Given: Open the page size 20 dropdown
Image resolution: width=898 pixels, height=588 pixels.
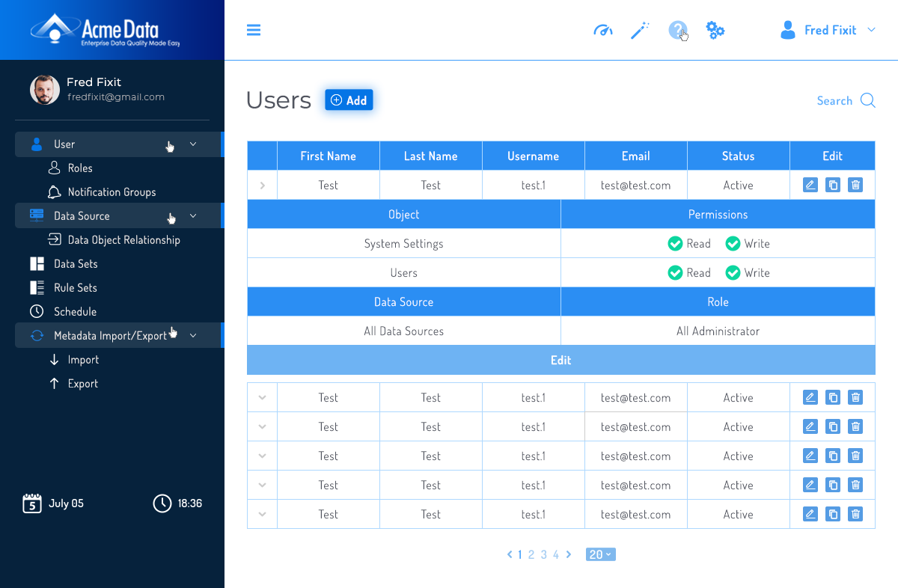Looking at the screenshot, I should click(x=601, y=554).
